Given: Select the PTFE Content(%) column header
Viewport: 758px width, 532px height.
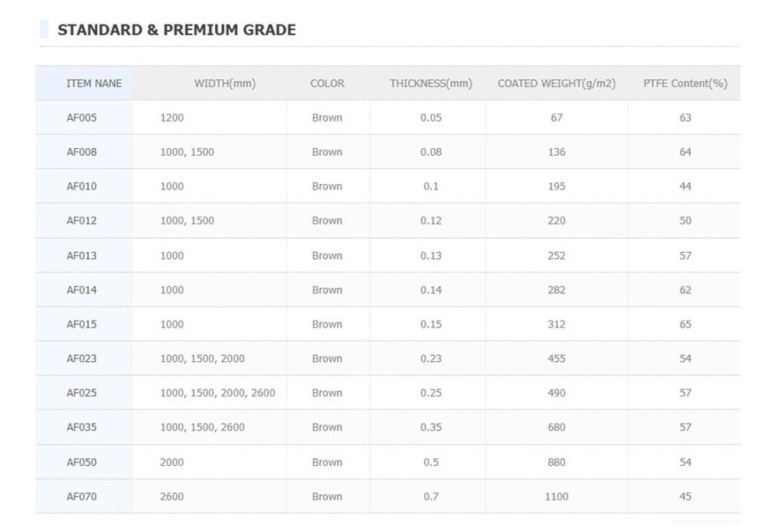Looking at the screenshot, I should coord(685,84).
